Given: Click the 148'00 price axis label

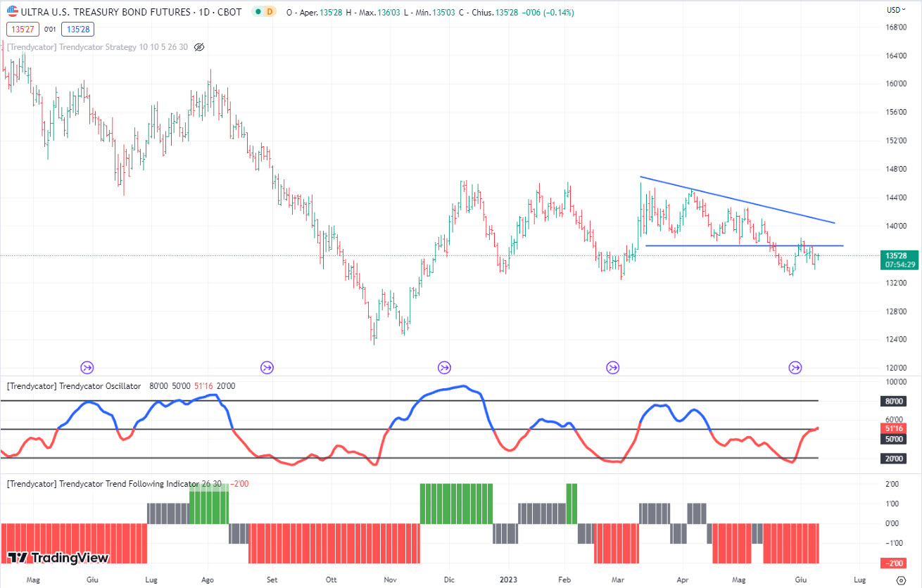Looking at the screenshot, I should click(x=896, y=169).
